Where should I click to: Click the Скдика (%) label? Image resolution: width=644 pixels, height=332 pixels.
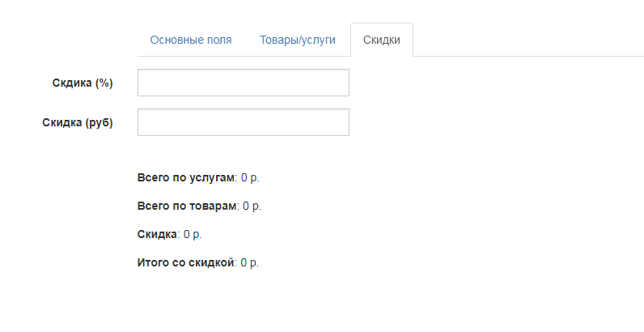83,83
